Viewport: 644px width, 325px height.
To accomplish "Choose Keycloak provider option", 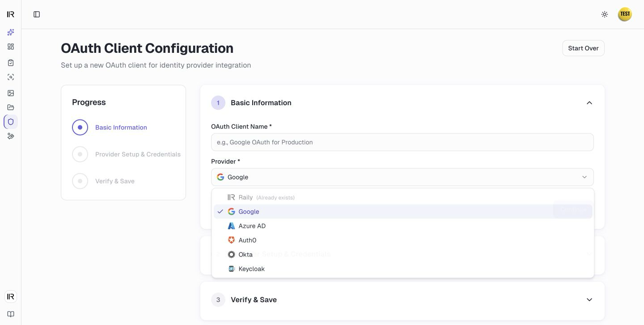I will [403, 269].
